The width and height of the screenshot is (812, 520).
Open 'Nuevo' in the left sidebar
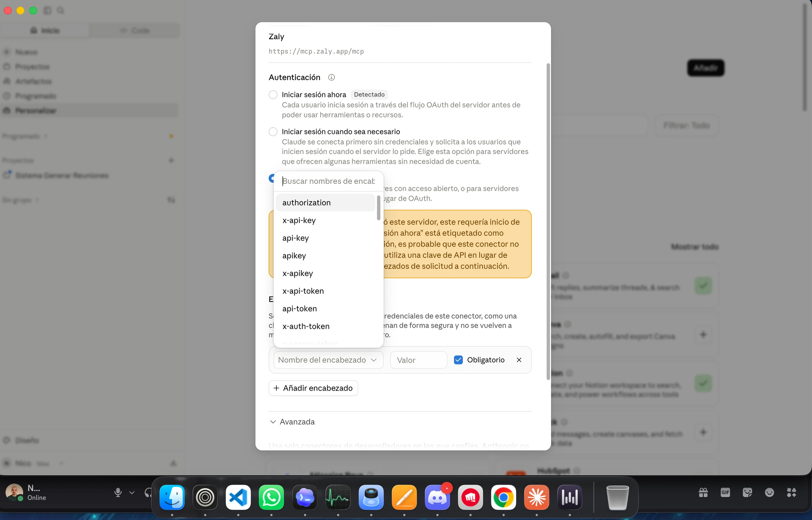pyautogui.click(x=89, y=52)
